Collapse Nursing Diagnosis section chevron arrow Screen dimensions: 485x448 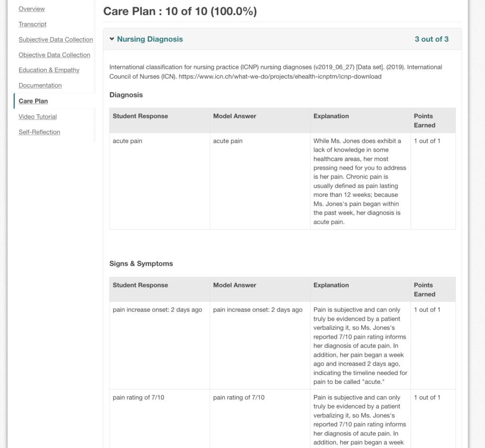(112, 39)
